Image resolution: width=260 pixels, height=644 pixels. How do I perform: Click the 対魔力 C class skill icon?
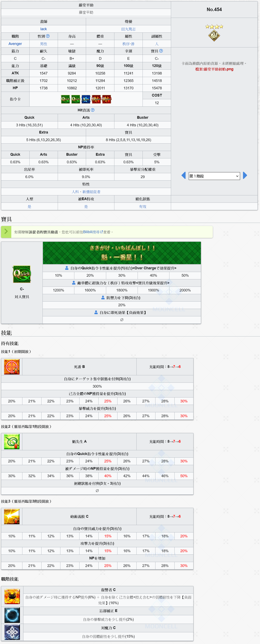point(12,632)
